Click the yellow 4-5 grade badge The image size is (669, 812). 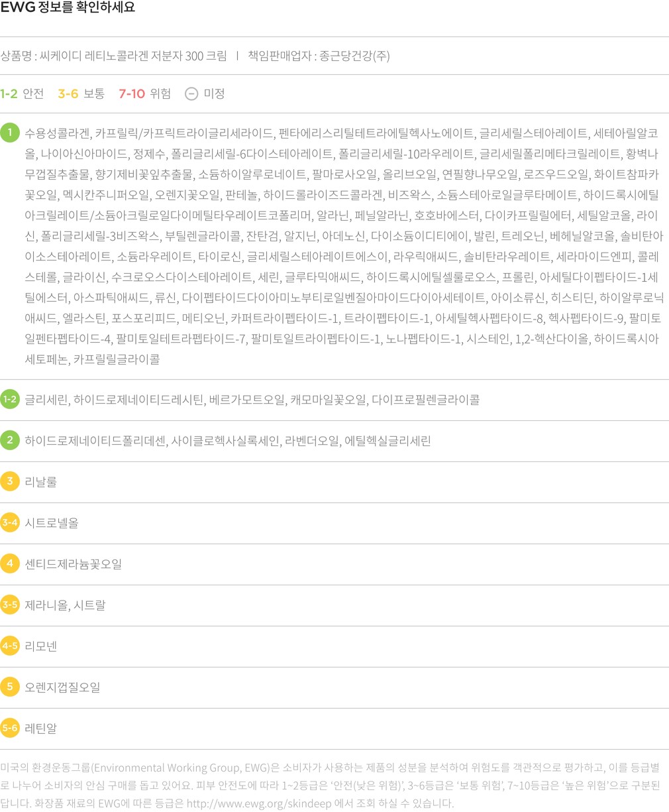(10, 646)
